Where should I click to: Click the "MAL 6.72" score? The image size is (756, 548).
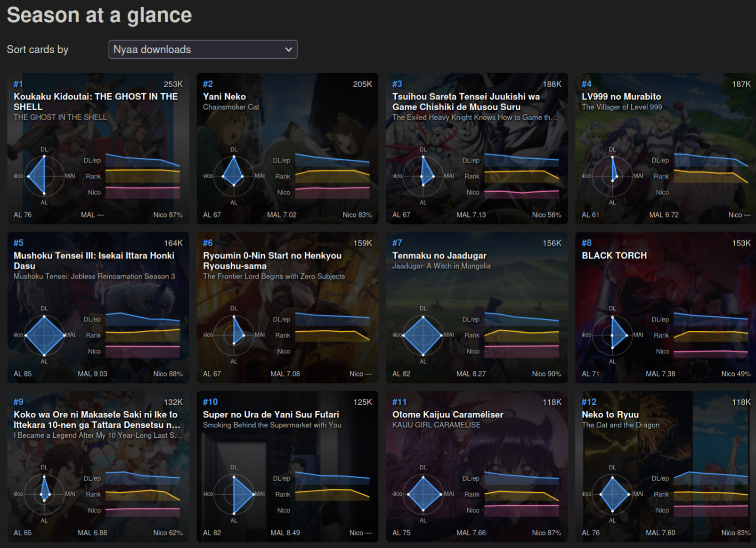click(x=664, y=215)
